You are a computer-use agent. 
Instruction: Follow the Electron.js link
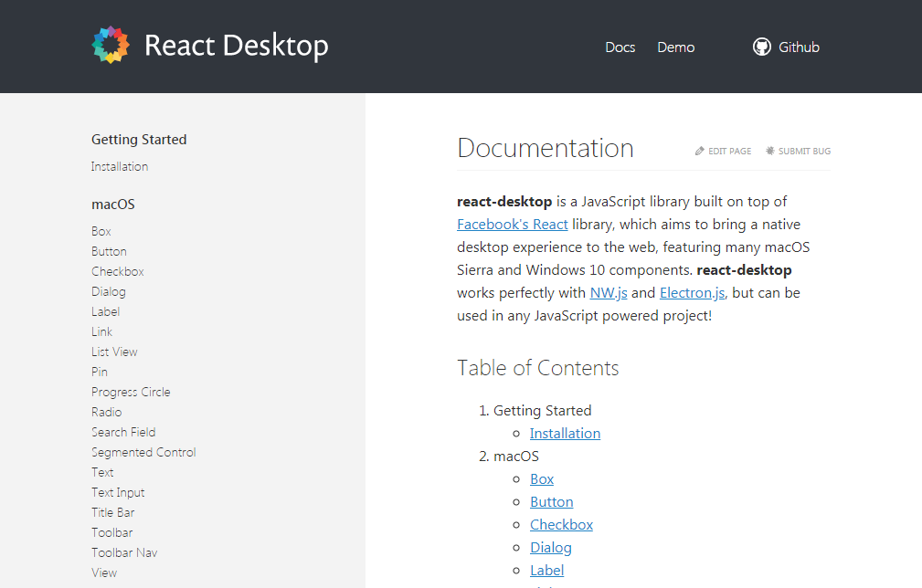coord(692,293)
